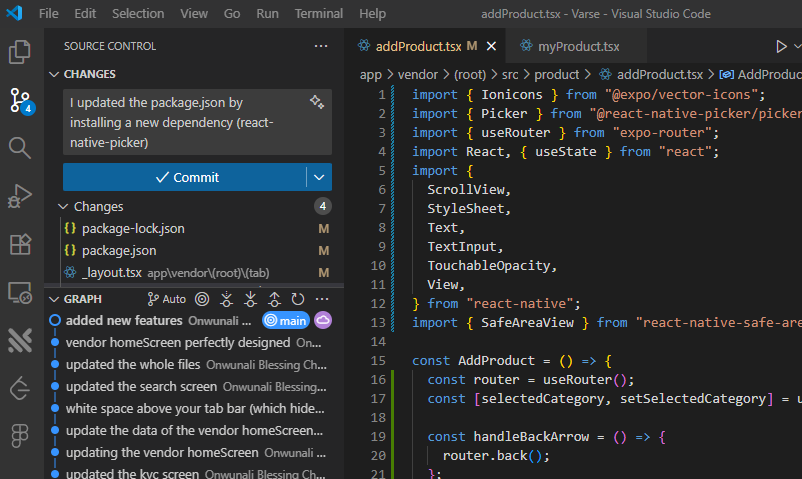Collapse the CHANGES section
Screen dimensions: 802x479
pyautogui.click(x=54, y=74)
